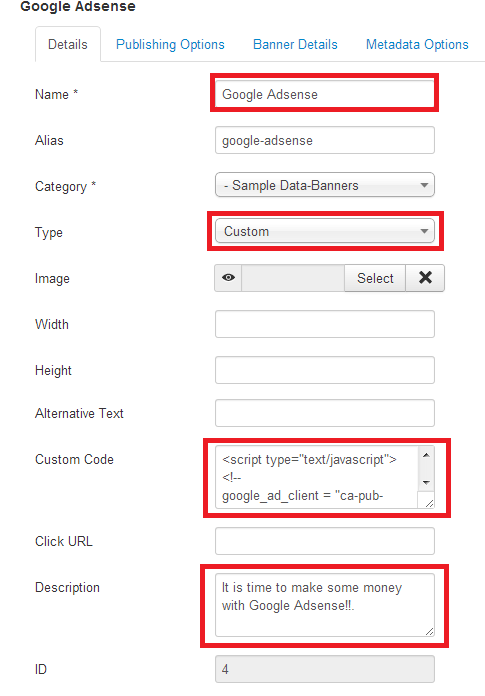Image resolution: width=485 pixels, height=696 pixels.
Task: Select the Details tab
Action: point(68,44)
